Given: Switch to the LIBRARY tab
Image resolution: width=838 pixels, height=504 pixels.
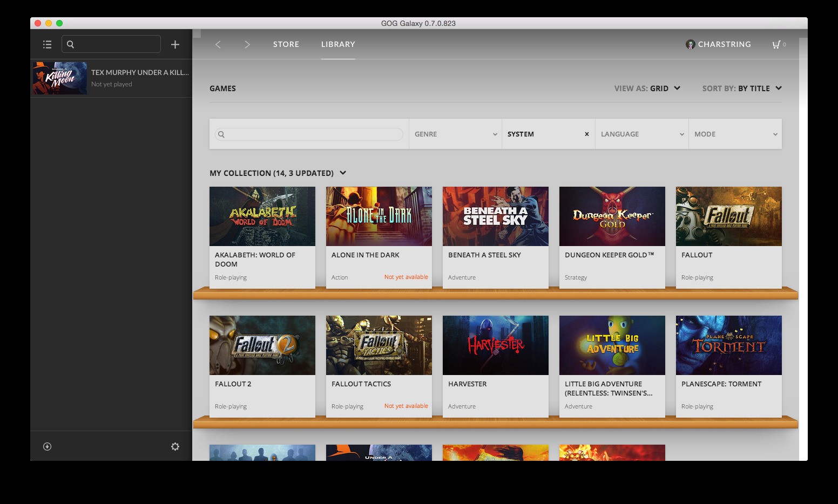Looking at the screenshot, I should coord(338,44).
